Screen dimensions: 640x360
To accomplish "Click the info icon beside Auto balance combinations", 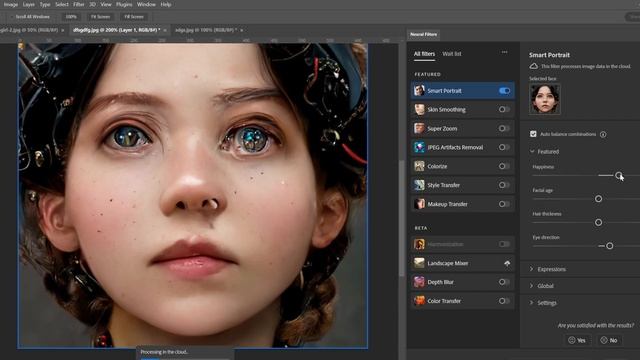I will click(603, 134).
